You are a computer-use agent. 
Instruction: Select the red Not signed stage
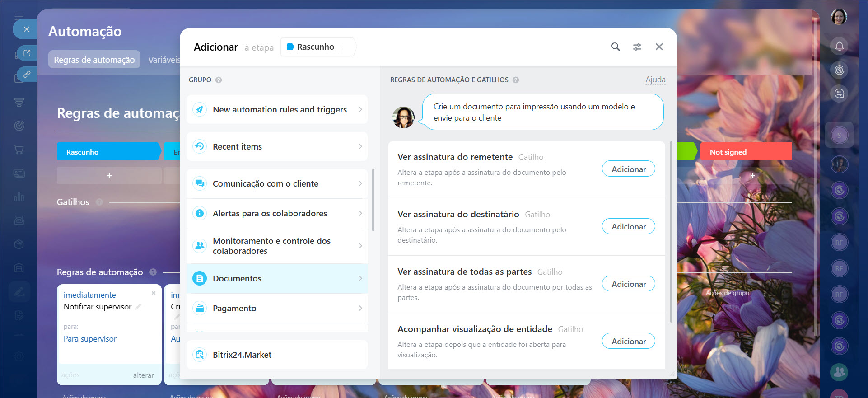746,152
